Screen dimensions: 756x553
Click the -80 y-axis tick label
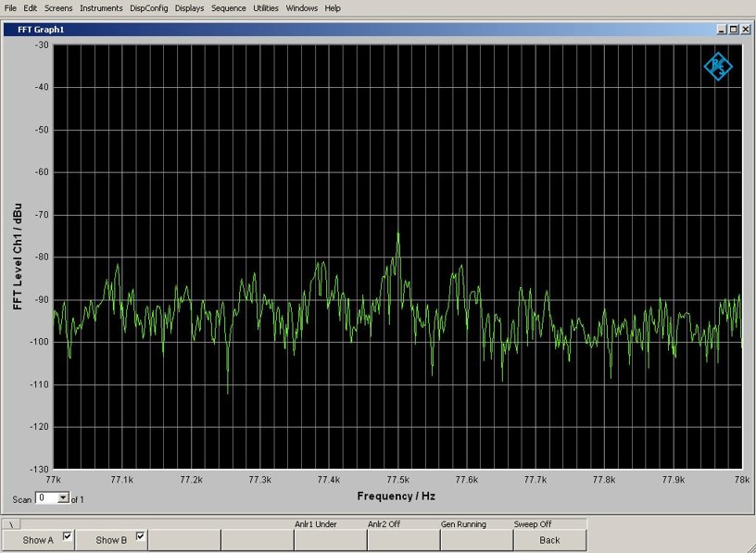point(42,257)
